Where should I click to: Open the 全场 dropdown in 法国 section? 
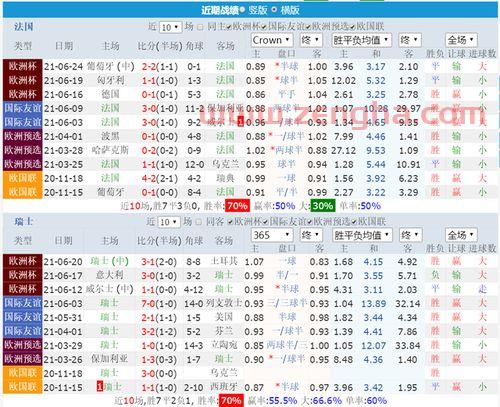coord(461,40)
